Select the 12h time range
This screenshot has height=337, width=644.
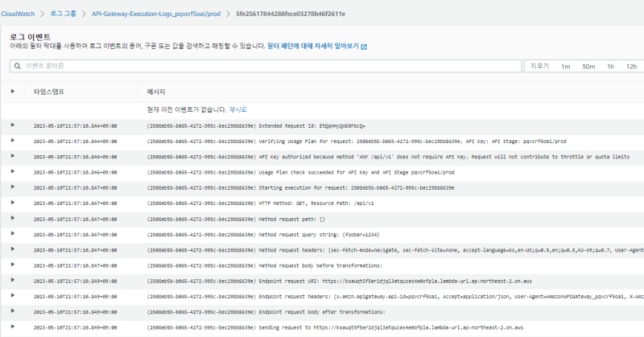point(631,66)
